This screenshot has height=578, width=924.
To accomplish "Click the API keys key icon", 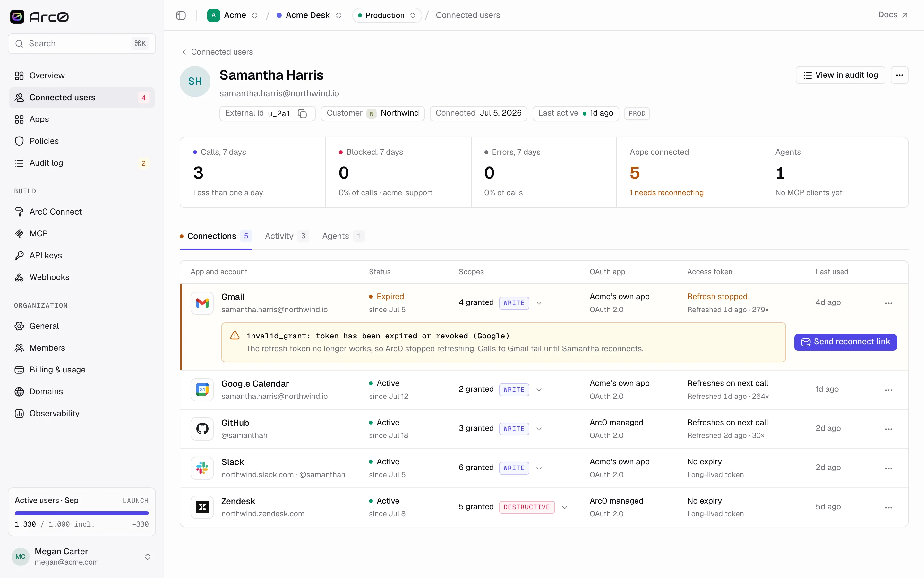I will (x=19, y=255).
